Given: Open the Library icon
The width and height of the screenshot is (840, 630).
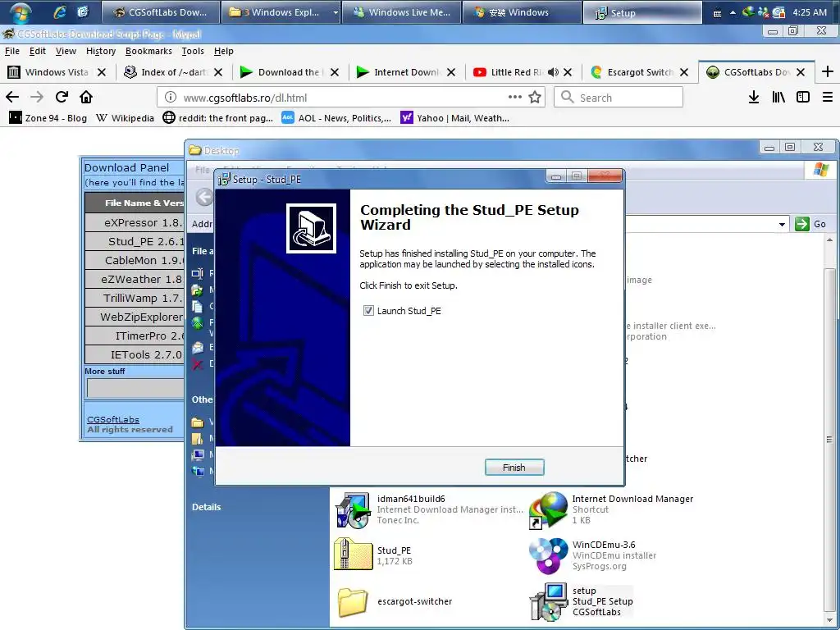Looking at the screenshot, I should pyautogui.click(x=778, y=97).
